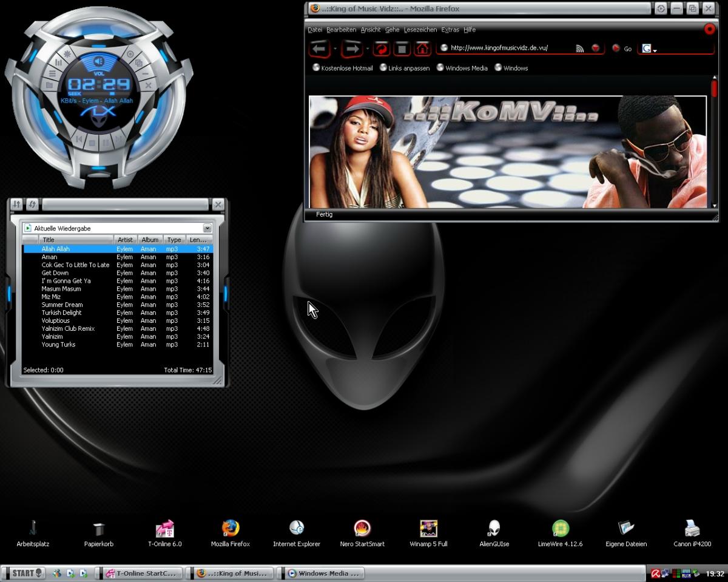Adjust the blue volume arc in the player
Screen dimensions: 728x582
tap(98, 61)
